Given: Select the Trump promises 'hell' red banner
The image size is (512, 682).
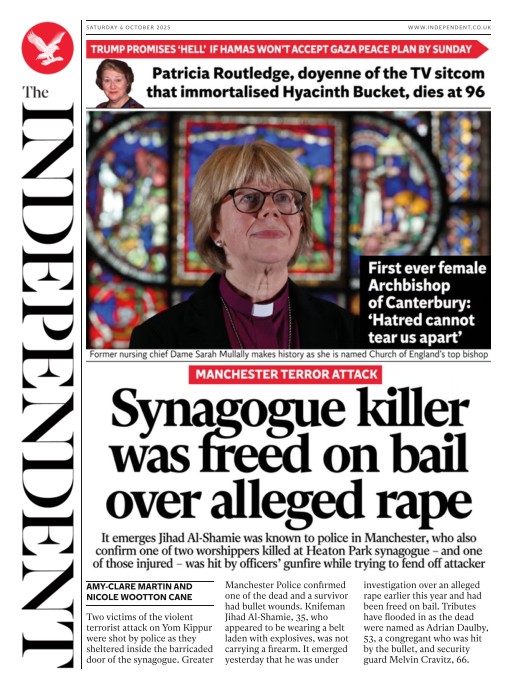Looking at the screenshot, I should [x=287, y=49].
